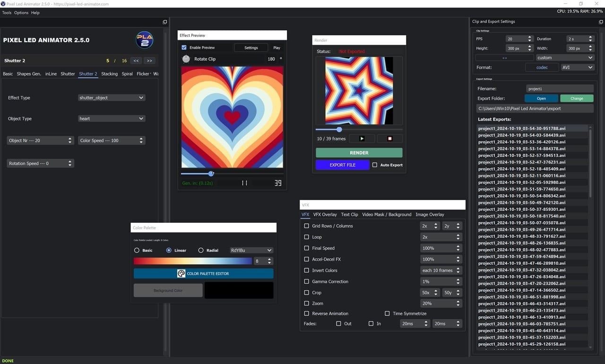Open the Video Mask / Background tab
Image resolution: width=605 pixels, height=364 pixels.
(x=387, y=214)
